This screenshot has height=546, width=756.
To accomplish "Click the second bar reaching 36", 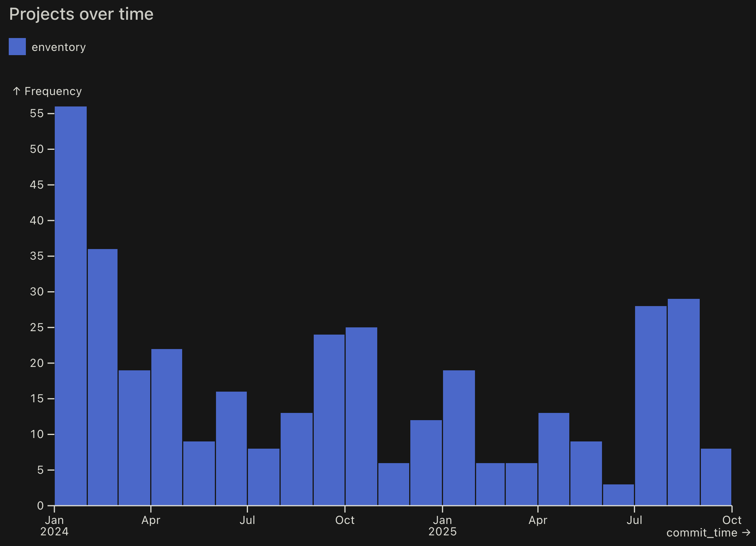I will (x=103, y=377).
